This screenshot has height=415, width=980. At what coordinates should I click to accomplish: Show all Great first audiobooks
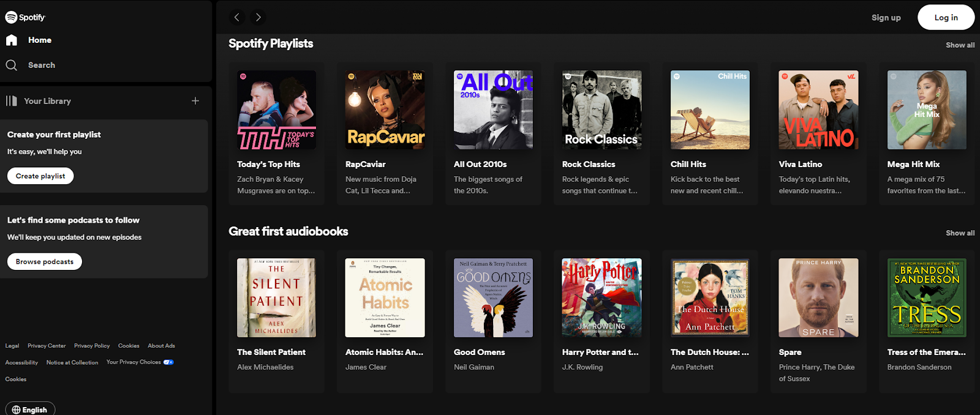(x=960, y=233)
